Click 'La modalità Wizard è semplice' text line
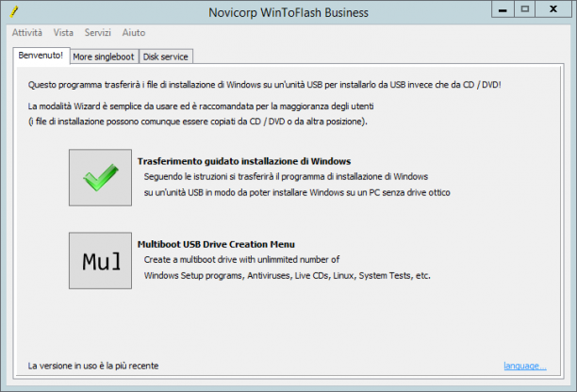The image size is (577, 392). coord(201,106)
